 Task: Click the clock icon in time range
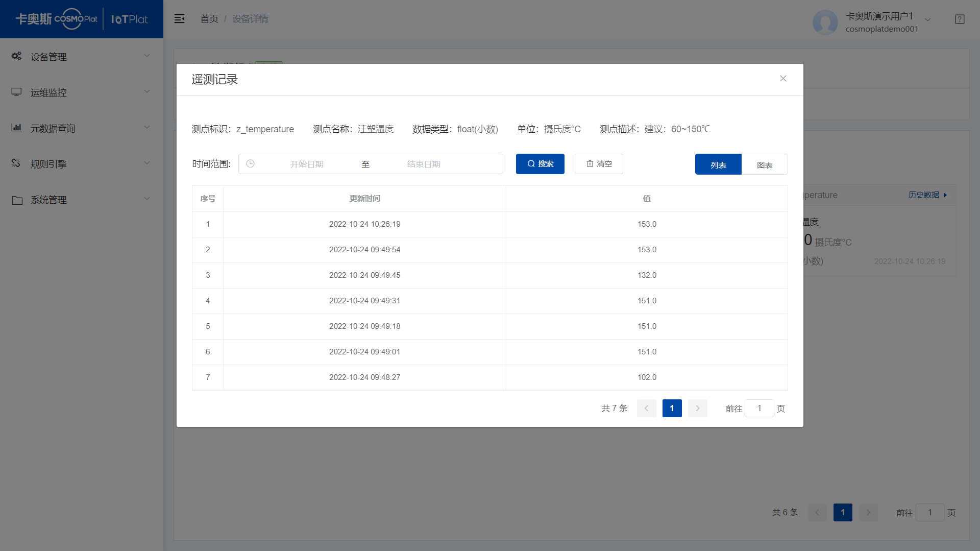[250, 164]
